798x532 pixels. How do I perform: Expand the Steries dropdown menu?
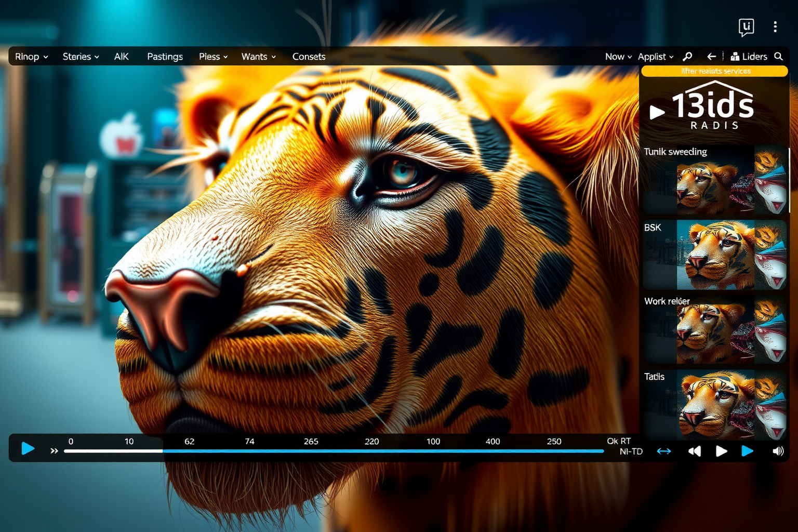click(x=81, y=57)
